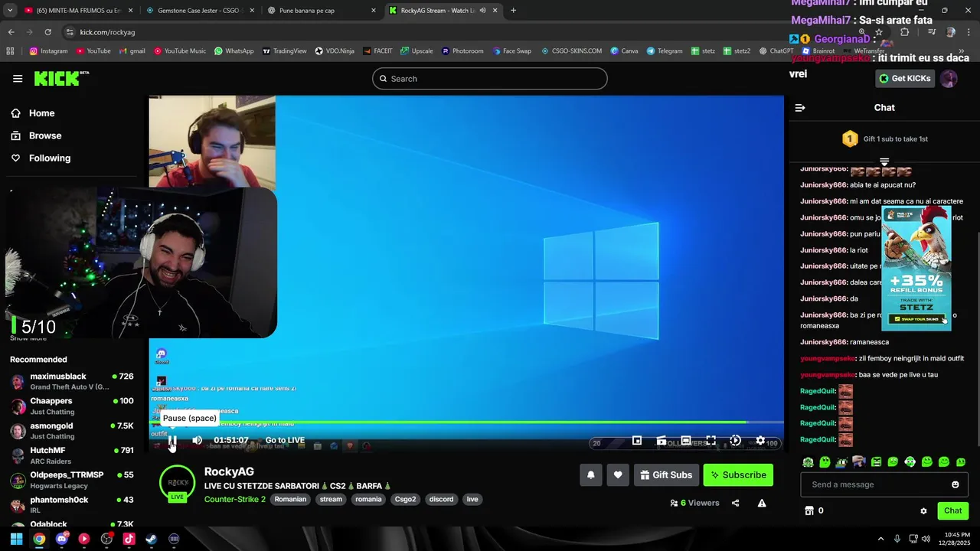The image size is (980, 551).
Task: Open maximusblack recommended channel
Action: (x=71, y=381)
